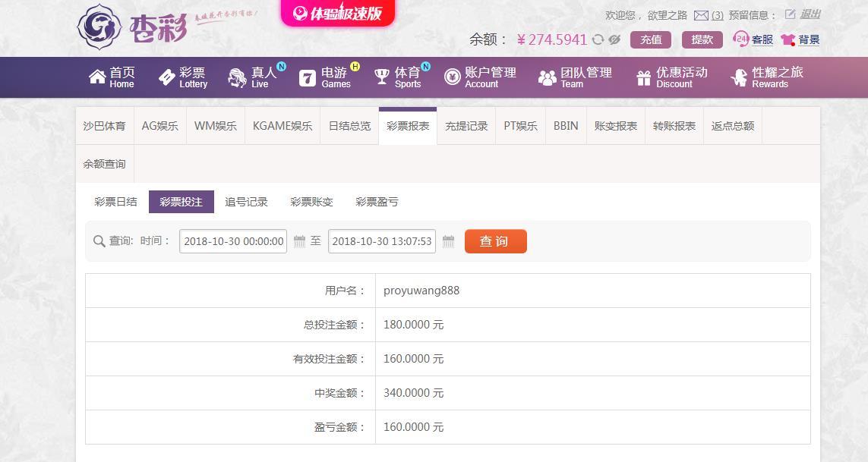Focus the start time field 00:00:00
This screenshot has height=462, width=868.
pos(233,241)
